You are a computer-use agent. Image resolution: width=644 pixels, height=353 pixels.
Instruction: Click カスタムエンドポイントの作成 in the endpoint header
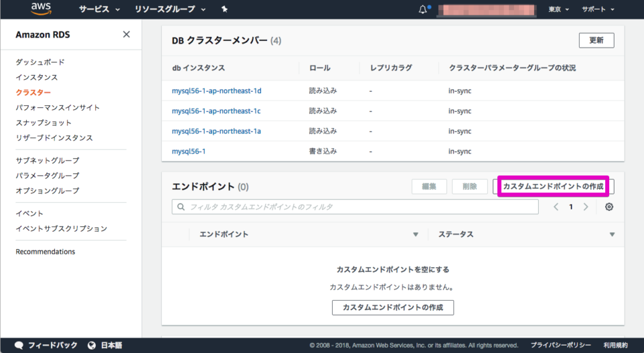tap(553, 187)
